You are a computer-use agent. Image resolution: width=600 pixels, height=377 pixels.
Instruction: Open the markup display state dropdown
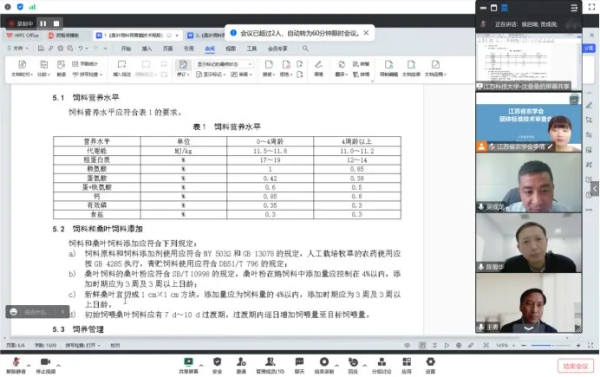pyautogui.click(x=224, y=64)
